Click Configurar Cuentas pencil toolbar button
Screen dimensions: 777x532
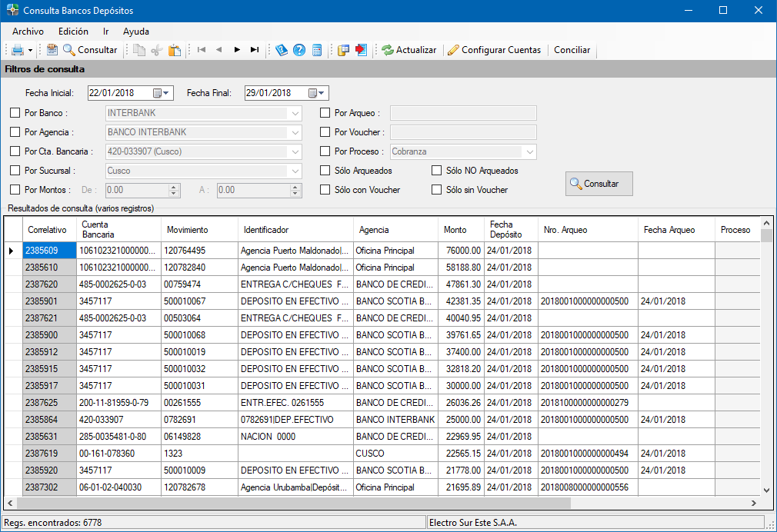(x=496, y=50)
